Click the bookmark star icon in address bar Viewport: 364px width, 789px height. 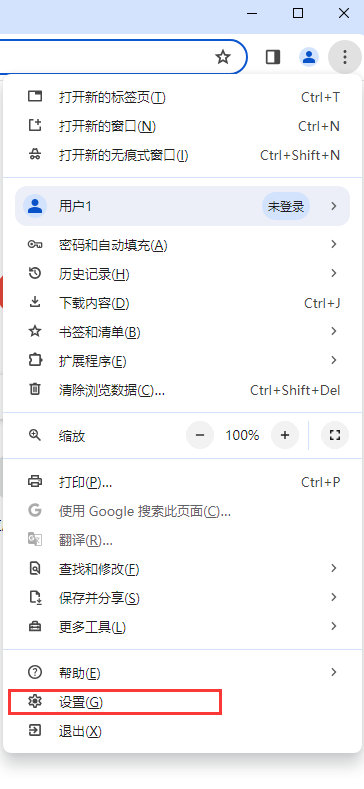[223, 57]
